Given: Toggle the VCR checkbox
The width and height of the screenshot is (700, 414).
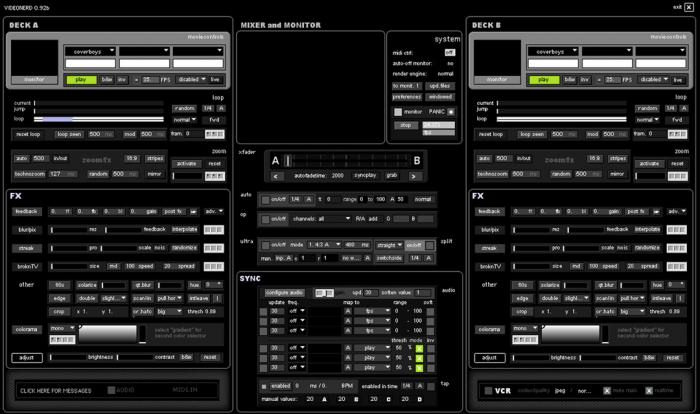Looking at the screenshot, I should click(x=488, y=391).
